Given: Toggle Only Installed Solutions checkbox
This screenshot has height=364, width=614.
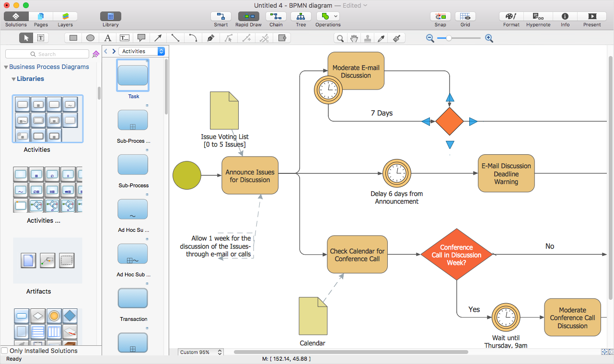Looking at the screenshot, I should 5,351.
